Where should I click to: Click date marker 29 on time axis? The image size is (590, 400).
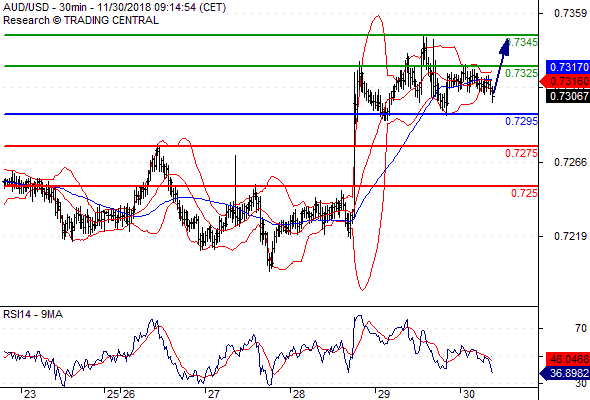click(x=384, y=394)
